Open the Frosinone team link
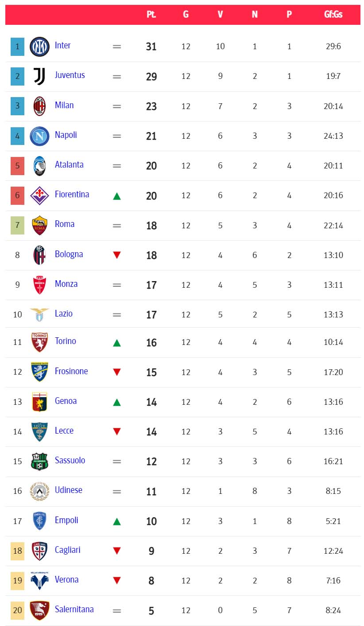Image resolution: width=364 pixels, height=626 pixels. [x=71, y=371]
